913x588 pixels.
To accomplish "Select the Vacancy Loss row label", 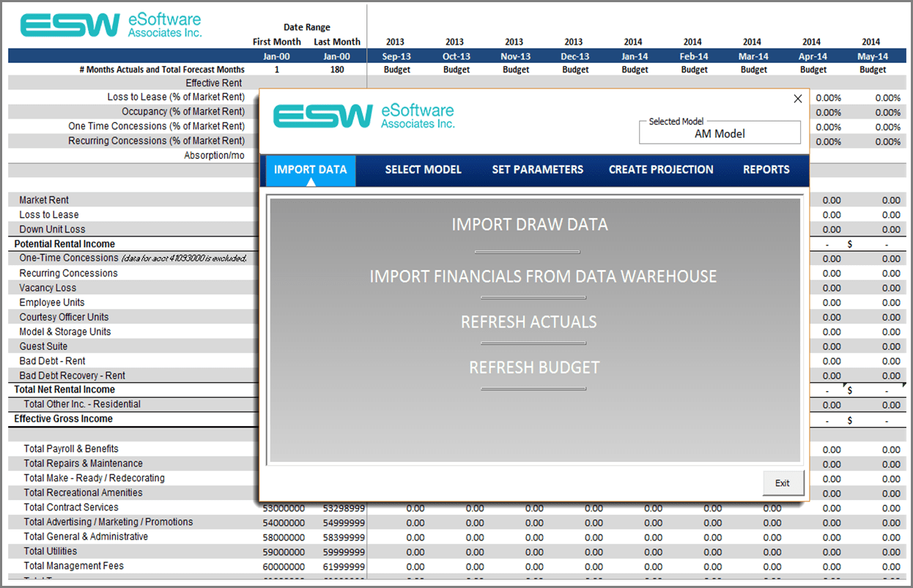I will pos(48,288).
